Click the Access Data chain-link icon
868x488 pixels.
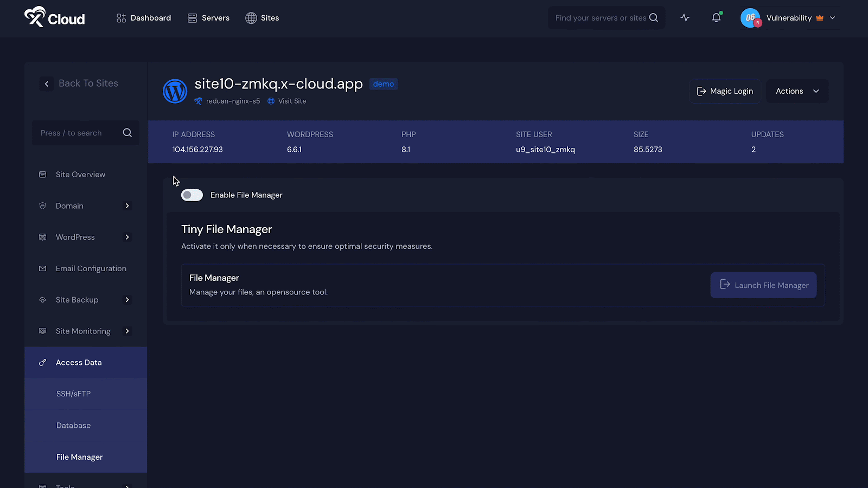coord(42,362)
